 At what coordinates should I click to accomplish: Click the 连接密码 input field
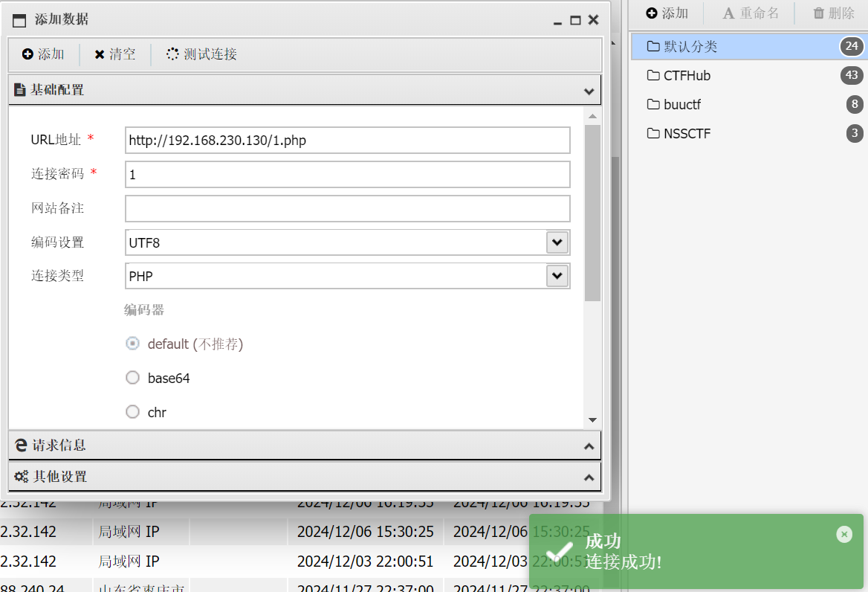[348, 175]
